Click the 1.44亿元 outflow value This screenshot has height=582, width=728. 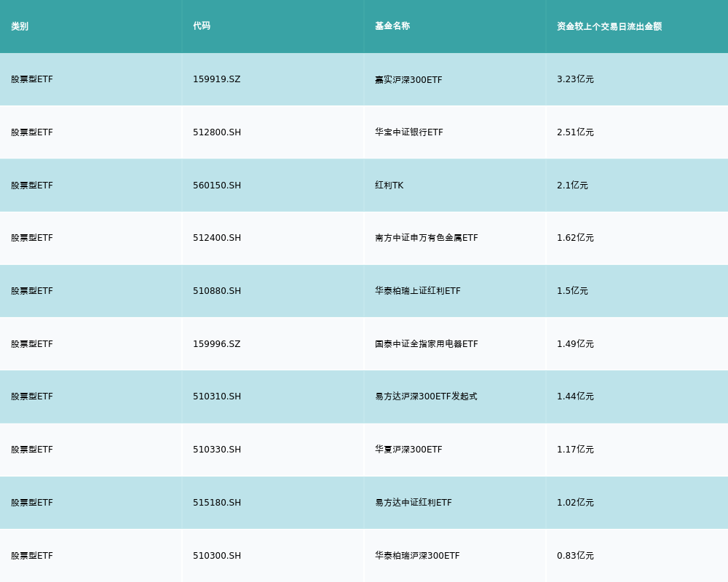pyautogui.click(x=575, y=396)
